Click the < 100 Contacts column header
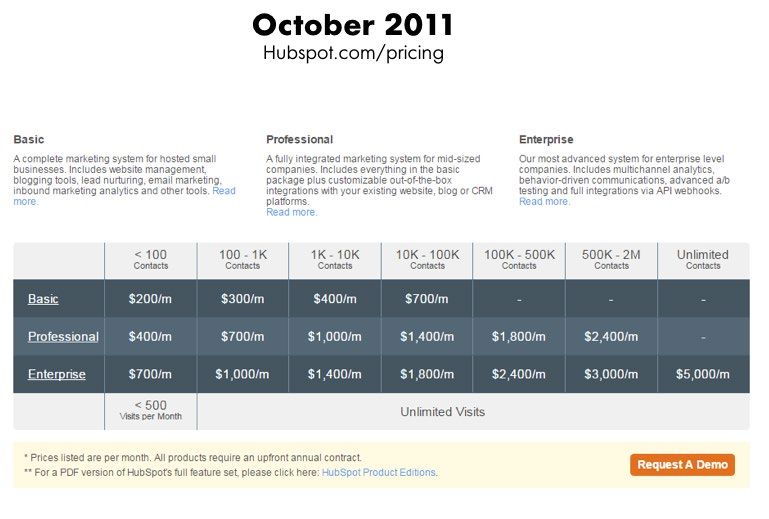This screenshot has width=769, height=519. click(x=151, y=260)
